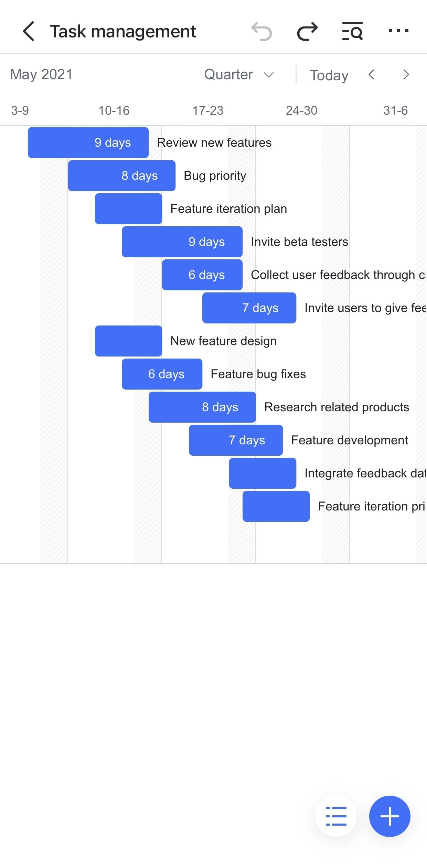The height and width of the screenshot is (868, 427).
Task: Tap the back arrow icon
Action: point(29,31)
